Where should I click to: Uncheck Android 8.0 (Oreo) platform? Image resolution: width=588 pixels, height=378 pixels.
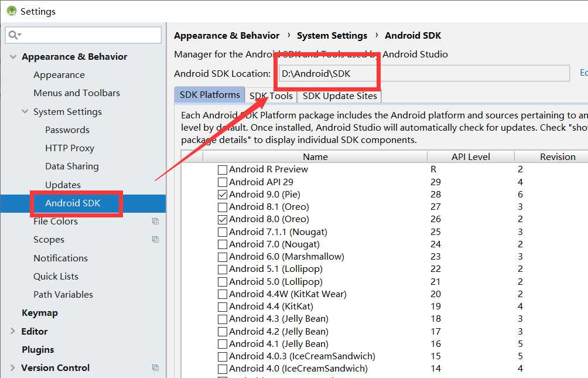pyautogui.click(x=223, y=219)
